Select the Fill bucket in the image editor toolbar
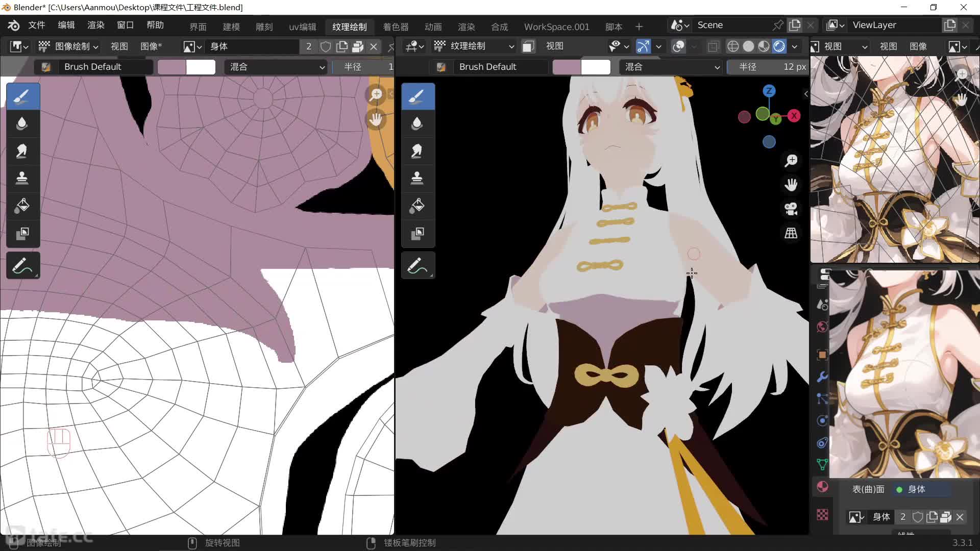This screenshot has height=551, width=980. (23, 206)
